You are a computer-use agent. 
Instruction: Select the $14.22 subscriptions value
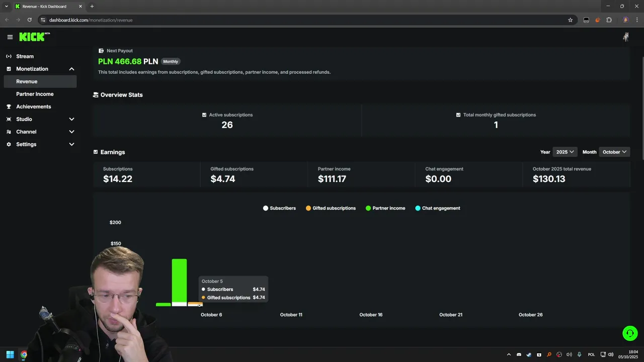(118, 178)
